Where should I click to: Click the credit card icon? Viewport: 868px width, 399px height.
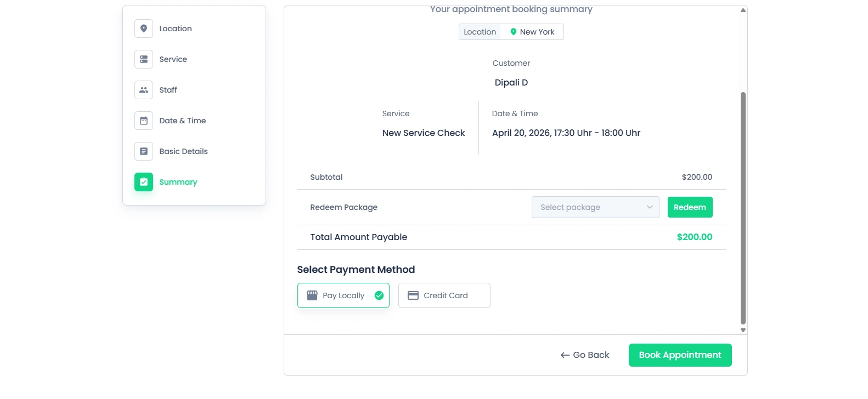click(x=413, y=295)
